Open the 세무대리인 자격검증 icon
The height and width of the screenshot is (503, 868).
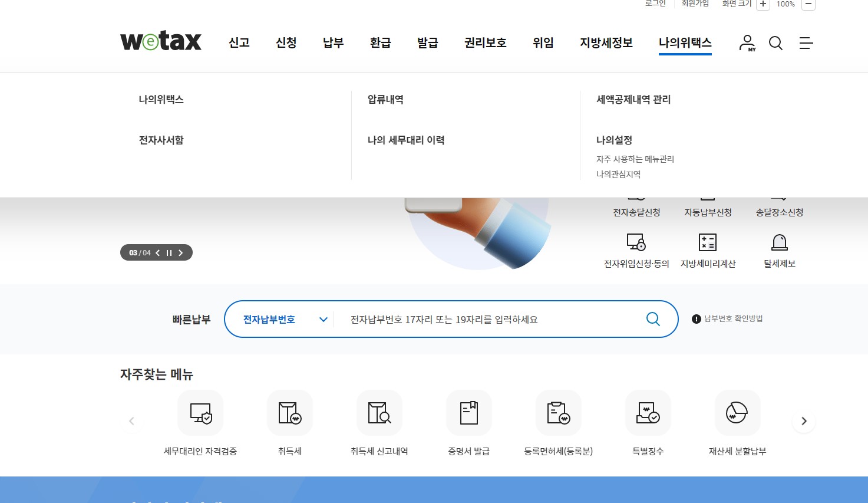pyautogui.click(x=200, y=413)
